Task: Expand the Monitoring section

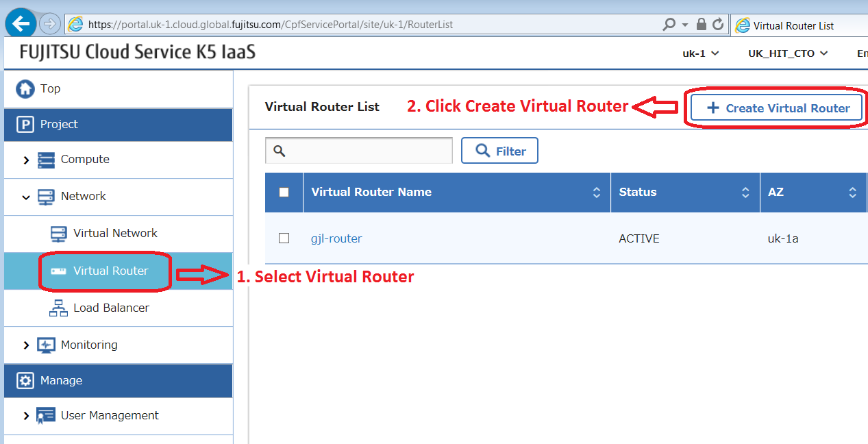Action: click(x=26, y=345)
